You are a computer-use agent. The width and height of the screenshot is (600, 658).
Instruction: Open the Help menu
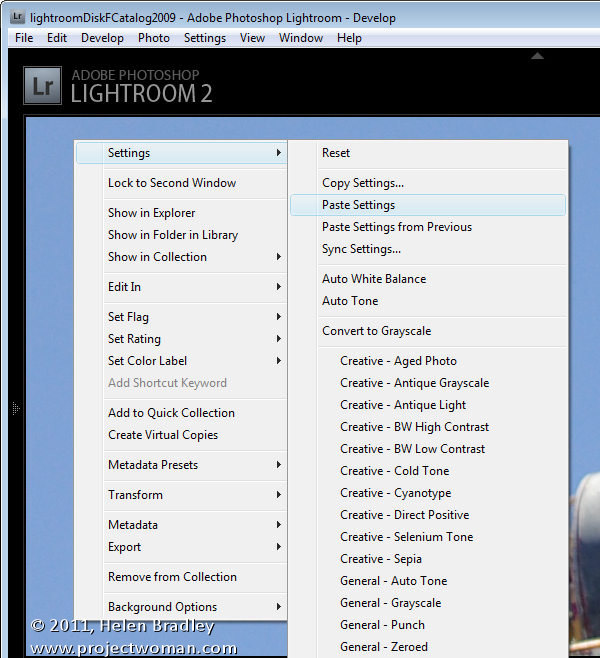point(349,38)
